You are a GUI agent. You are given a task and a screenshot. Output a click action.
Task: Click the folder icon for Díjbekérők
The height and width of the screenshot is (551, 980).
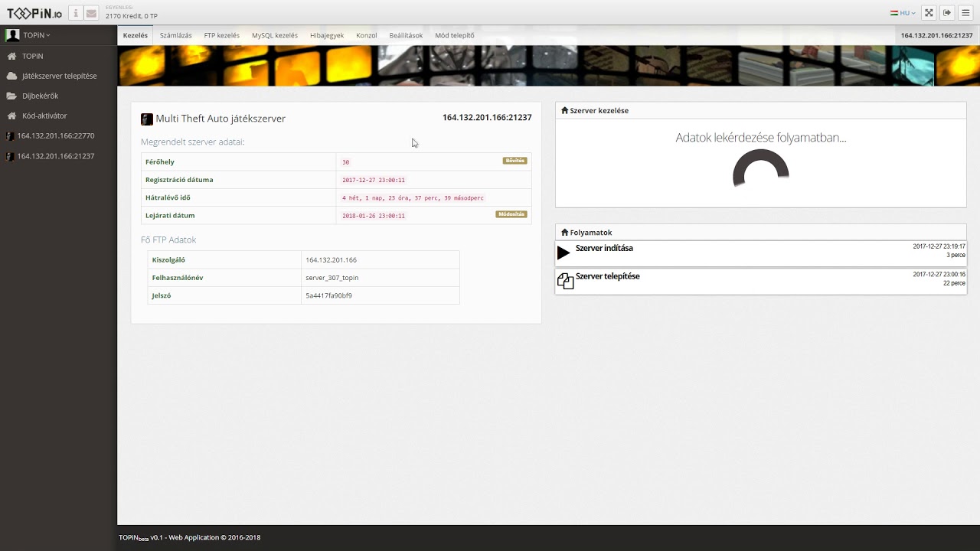point(11,96)
